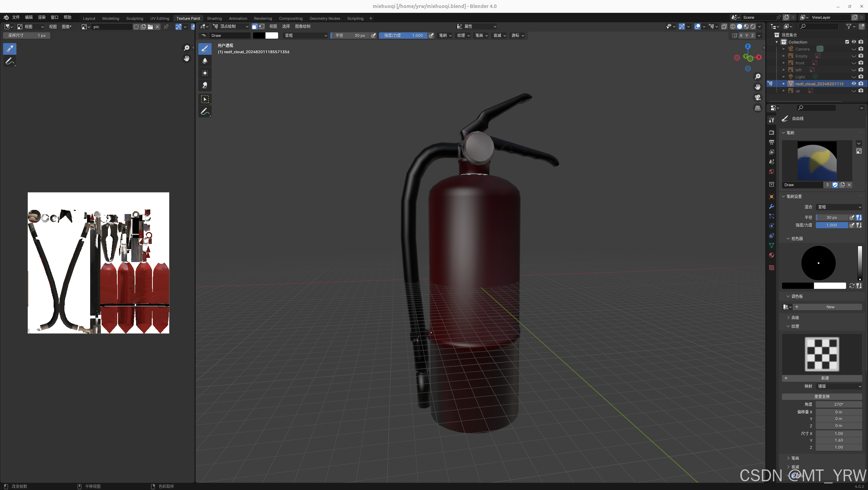Enable X axis symmetry mirror

pos(741,35)
